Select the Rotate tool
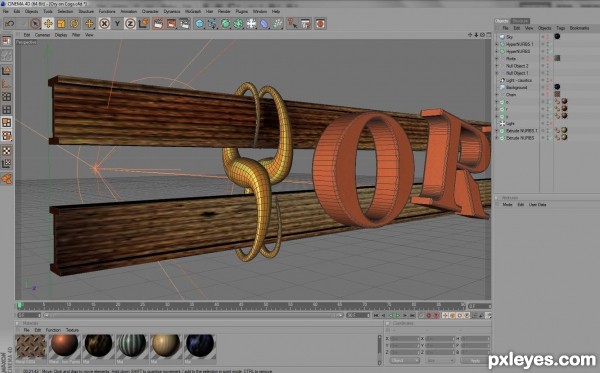This screenshot has height=373, width=600. [x=74, y=24]
